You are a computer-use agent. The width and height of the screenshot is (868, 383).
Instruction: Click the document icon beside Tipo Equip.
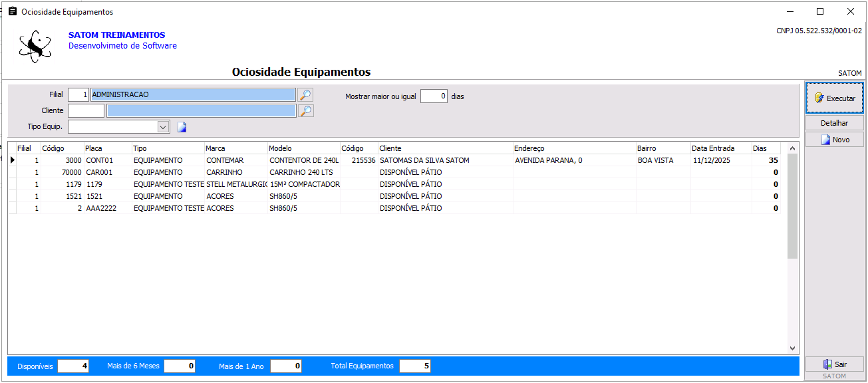(x=182, y=127)
